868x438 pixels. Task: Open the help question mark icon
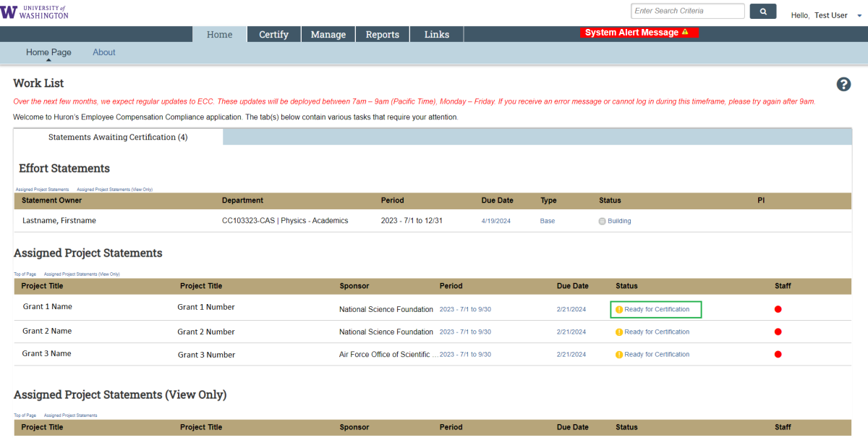click(843, 84)
